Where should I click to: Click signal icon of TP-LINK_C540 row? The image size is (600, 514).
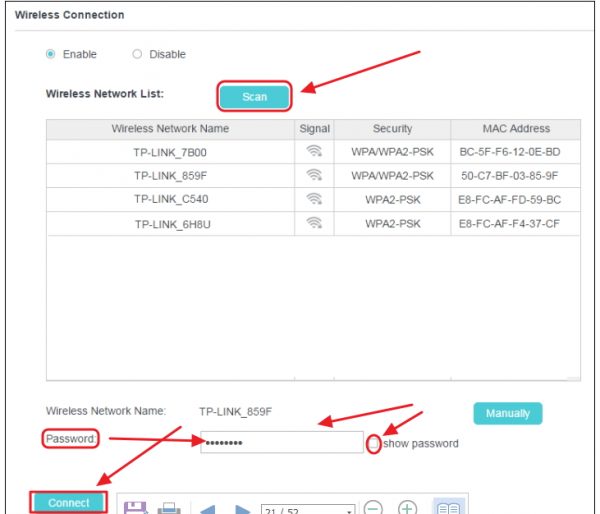click(314, 199)
